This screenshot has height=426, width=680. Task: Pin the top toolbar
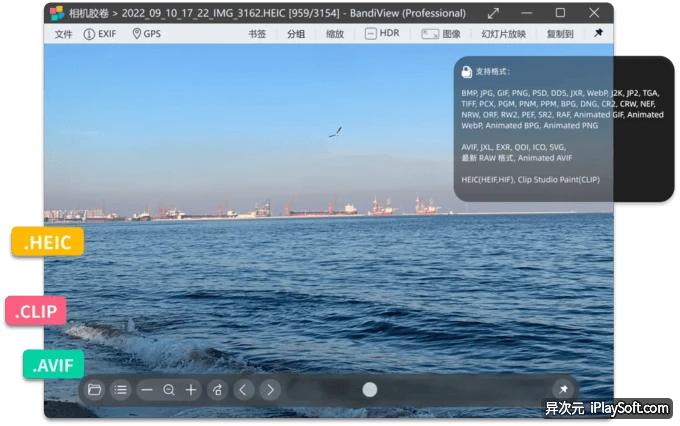point(598,33)
